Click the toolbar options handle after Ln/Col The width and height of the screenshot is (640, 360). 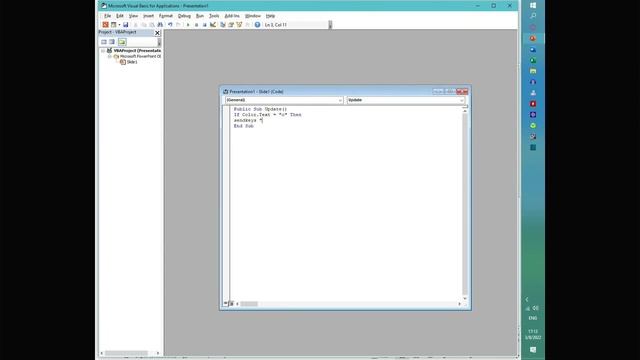tap(330, 25)
